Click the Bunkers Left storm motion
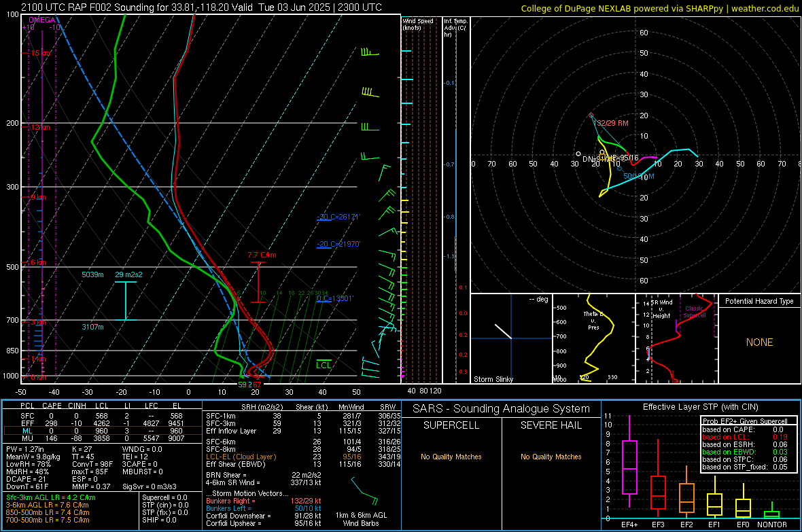The height and width of the screenshot is (532, 802). pos(264,508)
